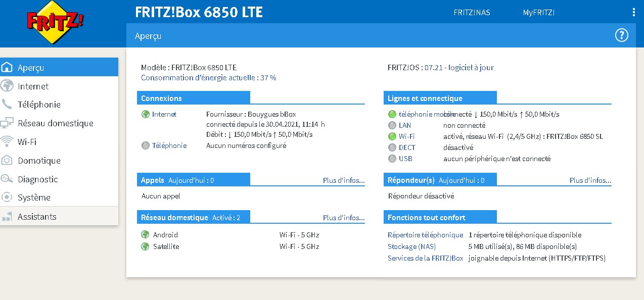
Task: Click the Modèle : FRITZ!Box 6850 LTE text
Action: [189, 68]
